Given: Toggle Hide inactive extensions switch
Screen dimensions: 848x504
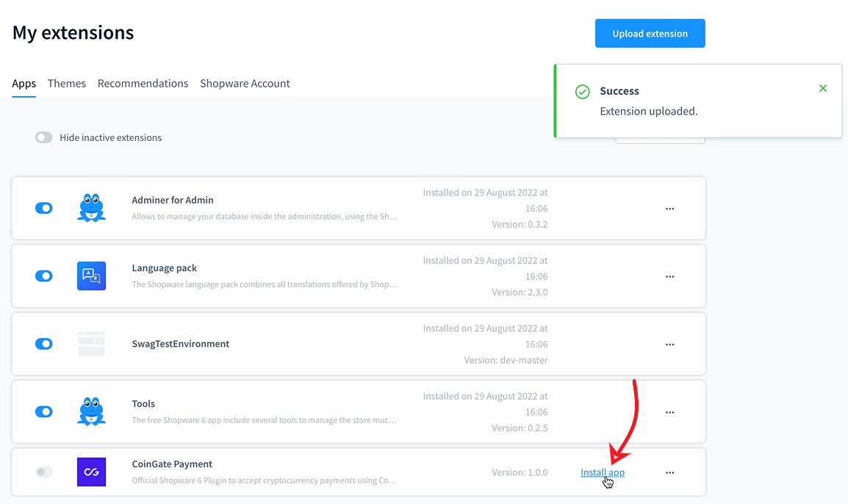Looking at the screenshot, I should pos(44,137).
